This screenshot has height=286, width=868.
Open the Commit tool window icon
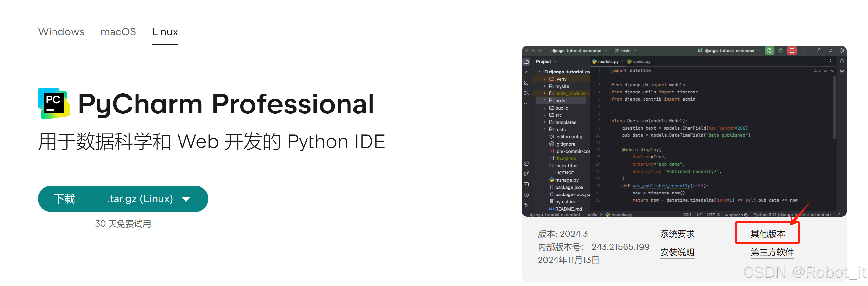pyautogui.click(x=526, y=72)
